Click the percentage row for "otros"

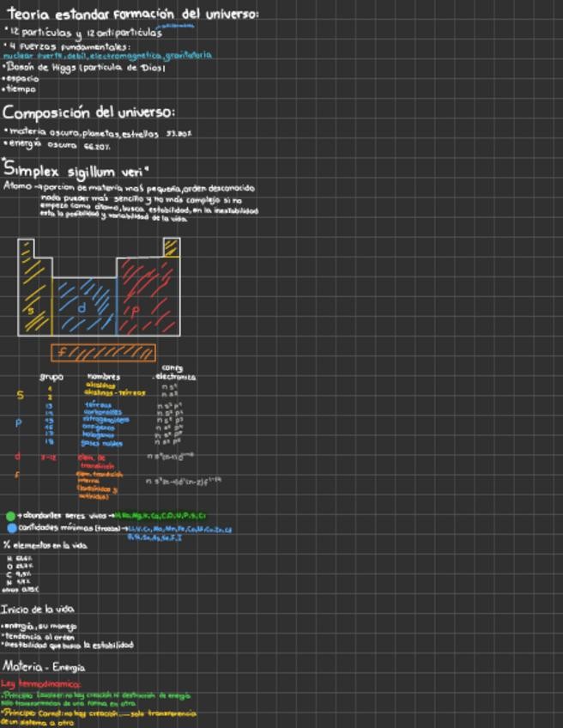pos(21,590)
